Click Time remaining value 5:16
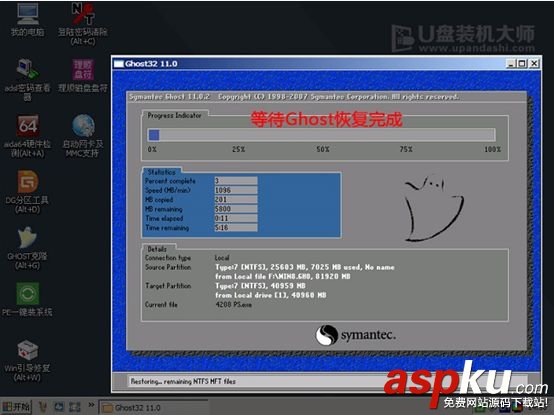 (236, 228)
